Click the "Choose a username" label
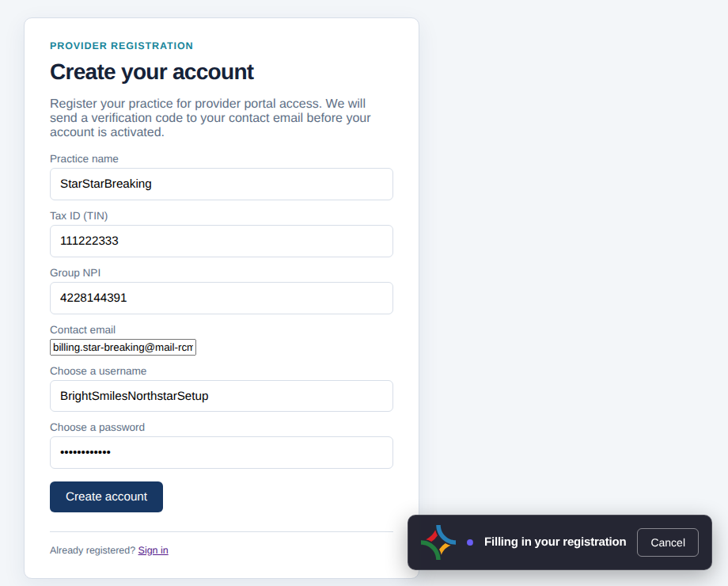Image resolution: width=728 pixels, height=586 pixels. click(98, 371)
